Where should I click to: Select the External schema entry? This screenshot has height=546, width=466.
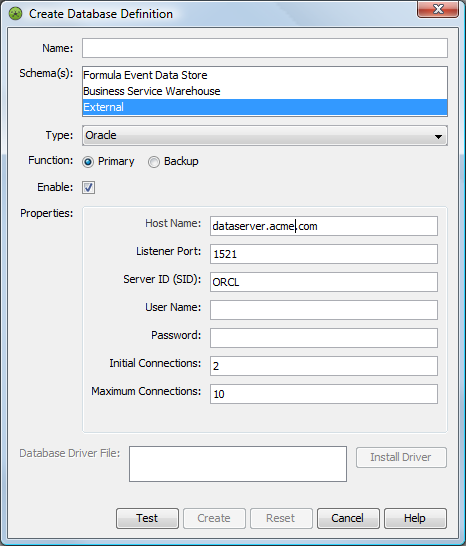tap(265, 107)
